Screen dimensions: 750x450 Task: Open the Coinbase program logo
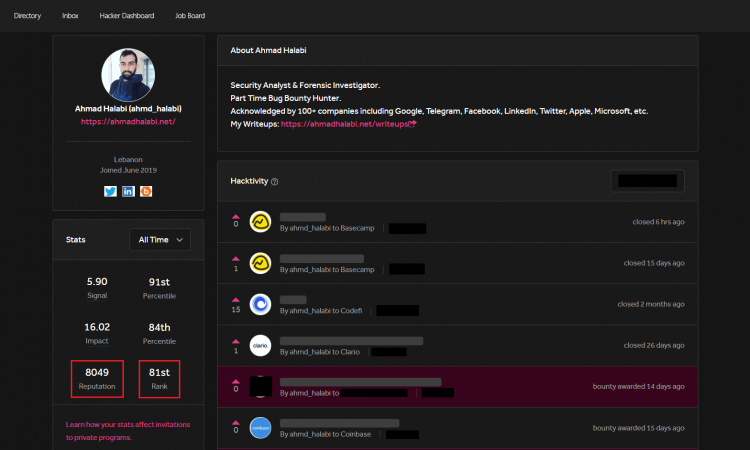point(260,428)
